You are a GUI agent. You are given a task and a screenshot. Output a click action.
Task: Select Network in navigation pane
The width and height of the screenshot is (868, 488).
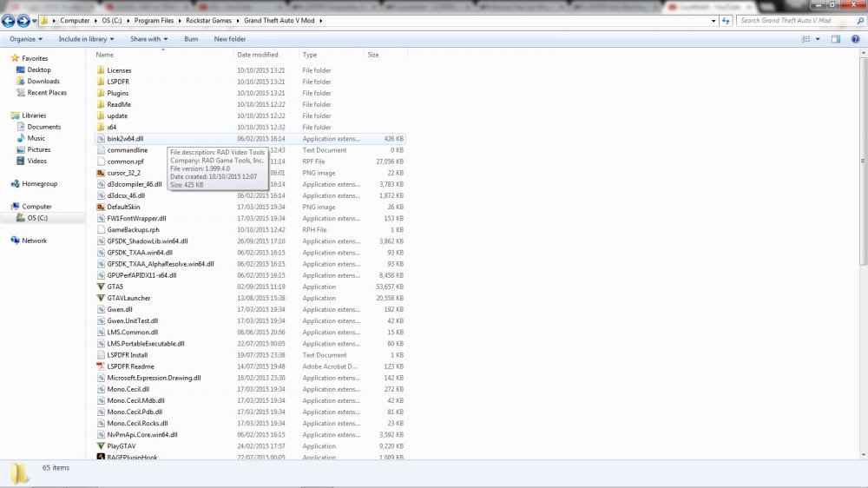(29, 241)
